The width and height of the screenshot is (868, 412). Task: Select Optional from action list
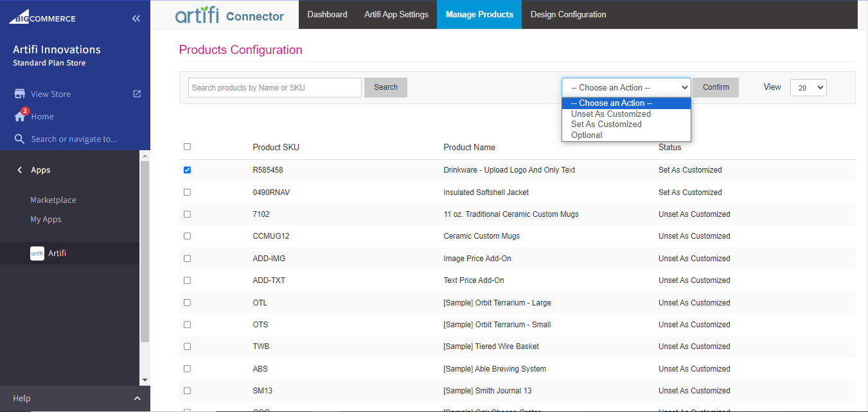click(x=626, y=135)
